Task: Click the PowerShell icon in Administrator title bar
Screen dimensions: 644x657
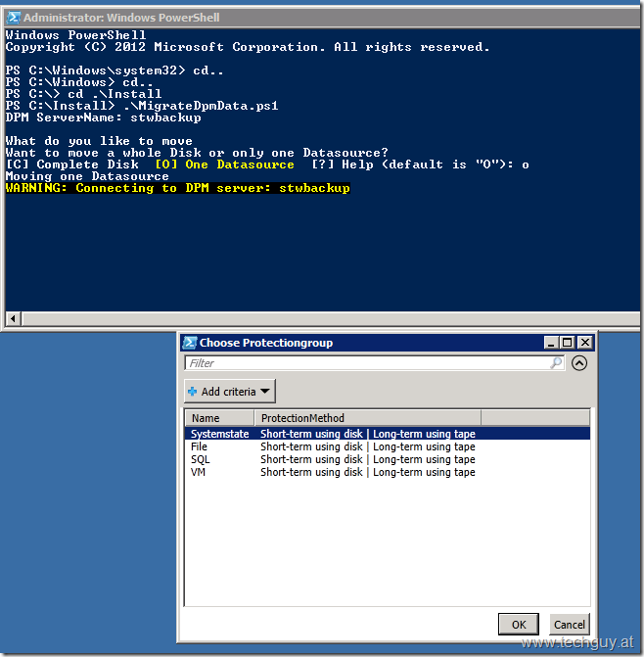Action: point(14,18)
